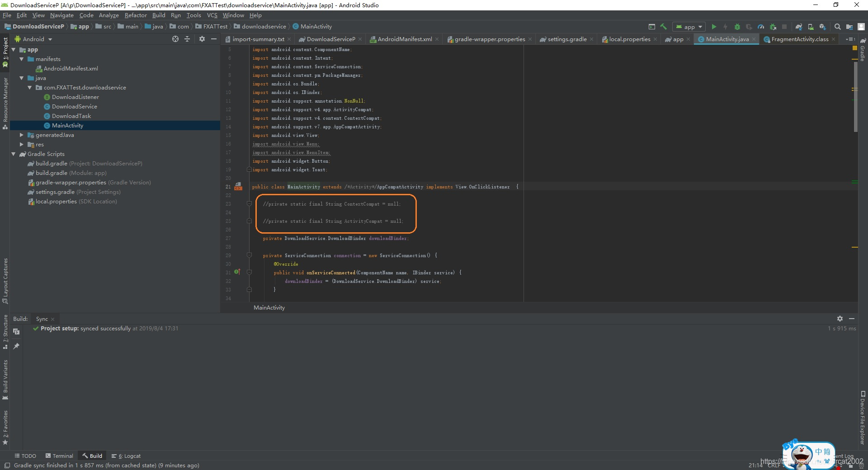Close the import-summary.txt tab
868x470 pixels.
(x=289, y=39)
